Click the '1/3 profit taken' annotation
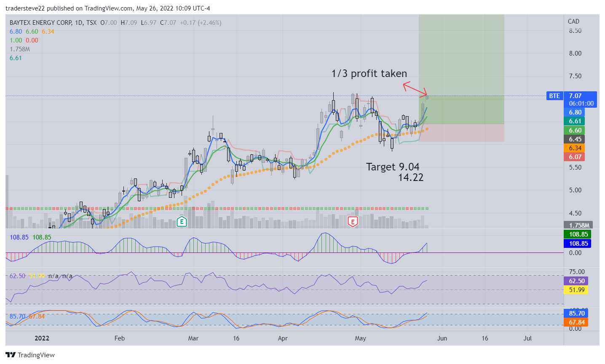This screenshot has width=605, height=364. click(x=369, y=74)
